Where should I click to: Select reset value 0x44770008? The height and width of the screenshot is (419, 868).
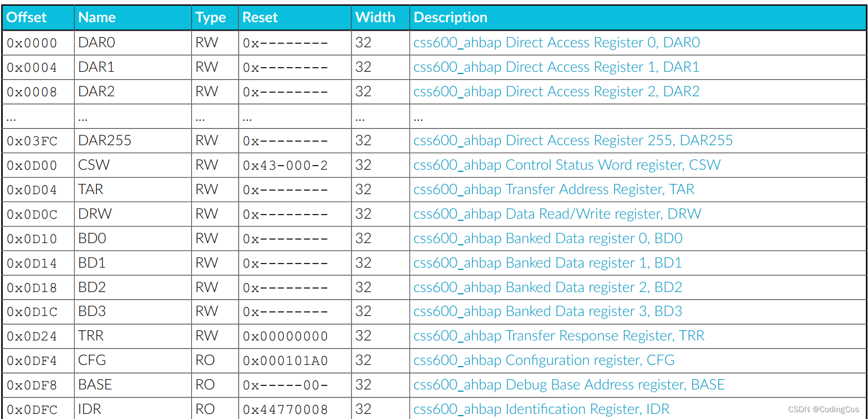[x=285, y=410]
